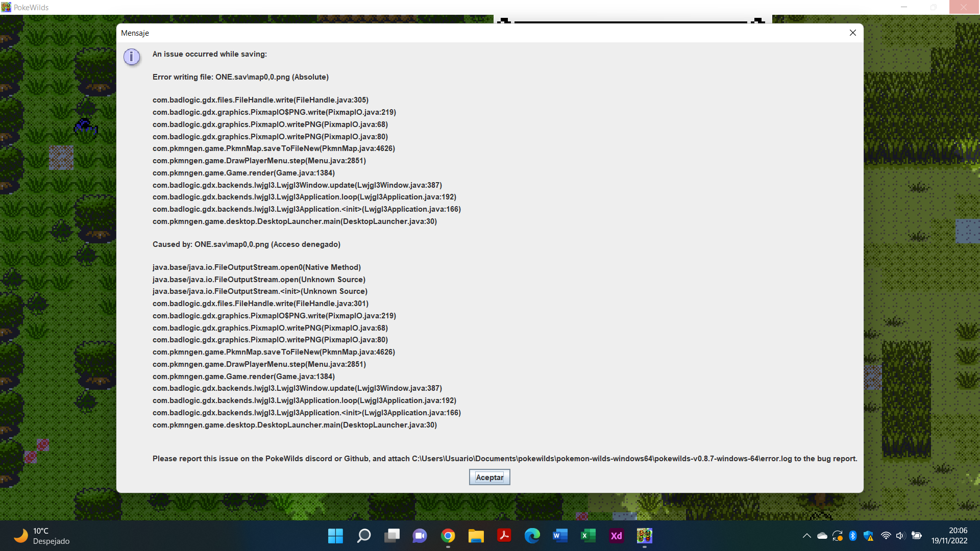Open the Chat app on the taskbar

pos(420,536)
